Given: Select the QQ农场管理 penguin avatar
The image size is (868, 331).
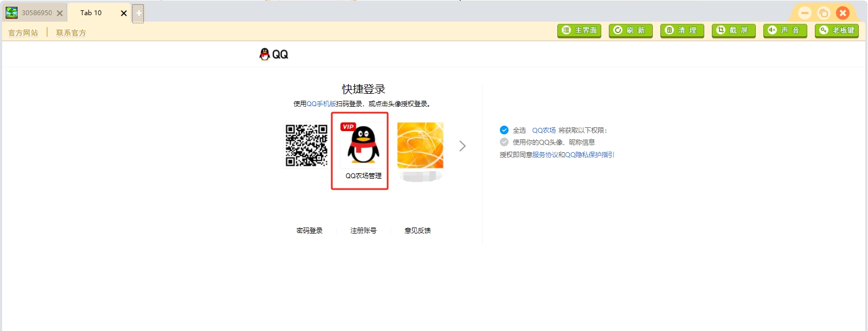Looking at the screenshot, I should tap(363, 145).
